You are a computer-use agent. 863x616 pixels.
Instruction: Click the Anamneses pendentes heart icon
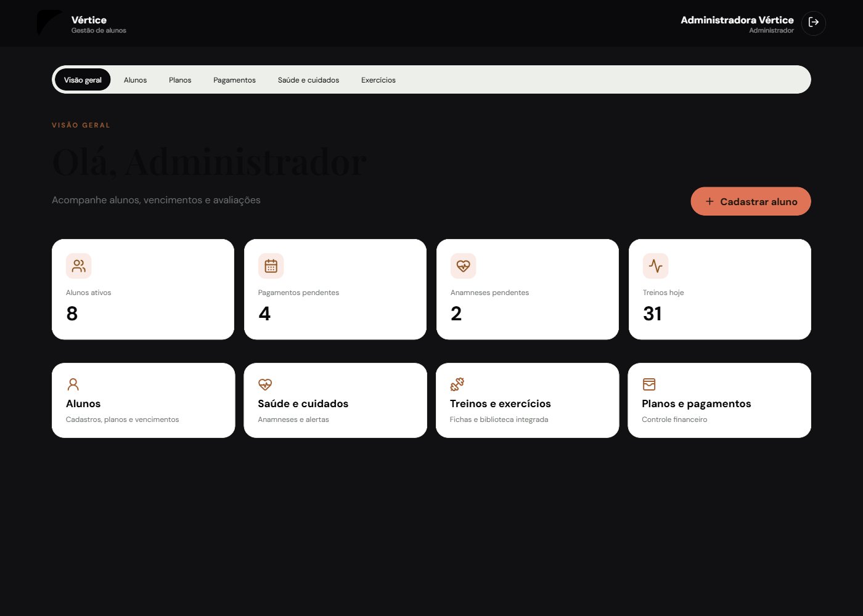463,266
